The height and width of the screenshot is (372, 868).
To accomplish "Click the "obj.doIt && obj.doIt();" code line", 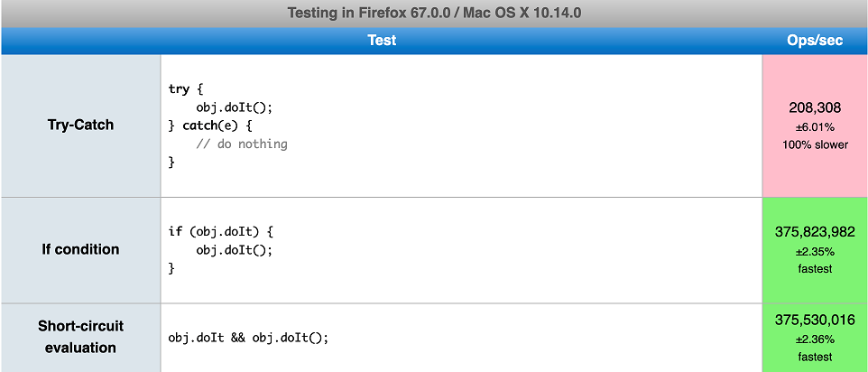I will click(248, 338).
